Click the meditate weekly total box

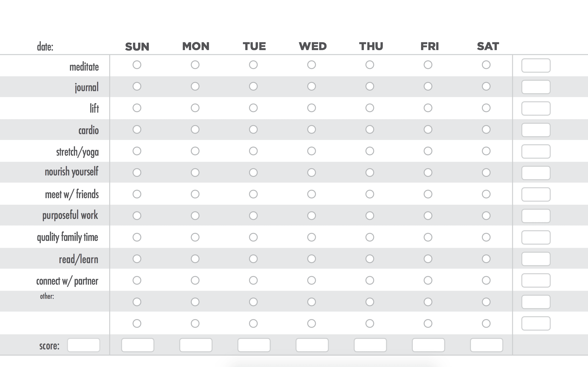[536, 65]
